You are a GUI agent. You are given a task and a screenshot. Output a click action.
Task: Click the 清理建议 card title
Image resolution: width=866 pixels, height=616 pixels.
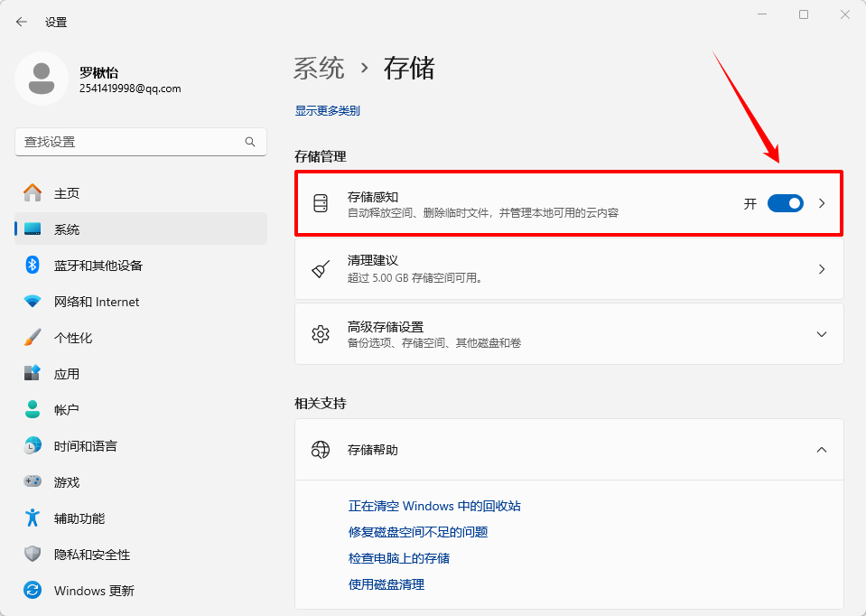click(373, 260)
